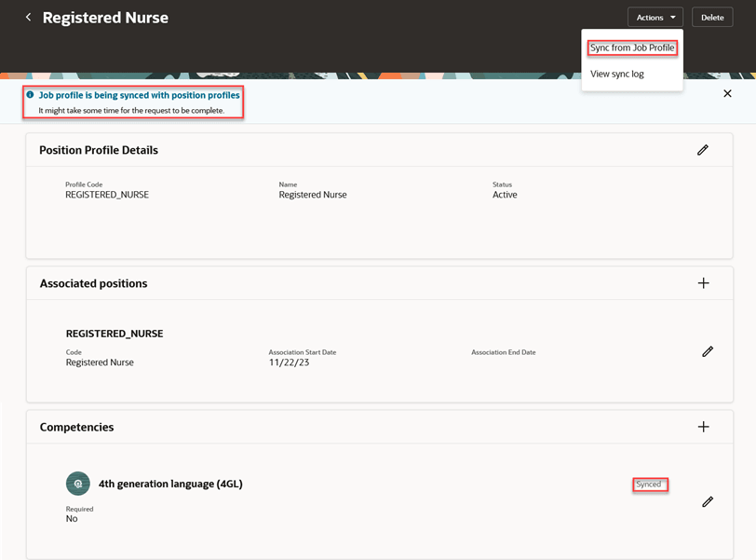Edit the 4th generation language competency
756x560 pixels.
point(708,501)
